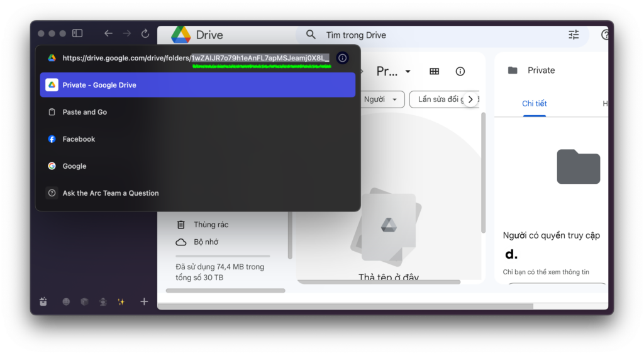
Task: Open the Google suggestion
Action: tap(74, 166)
